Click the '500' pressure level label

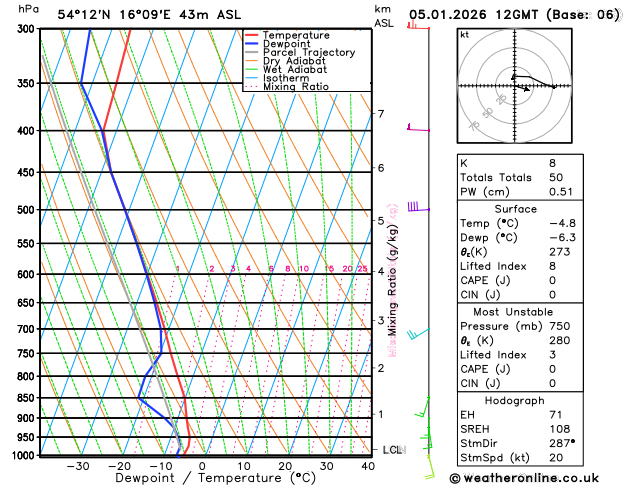click(x=28, y=210)
